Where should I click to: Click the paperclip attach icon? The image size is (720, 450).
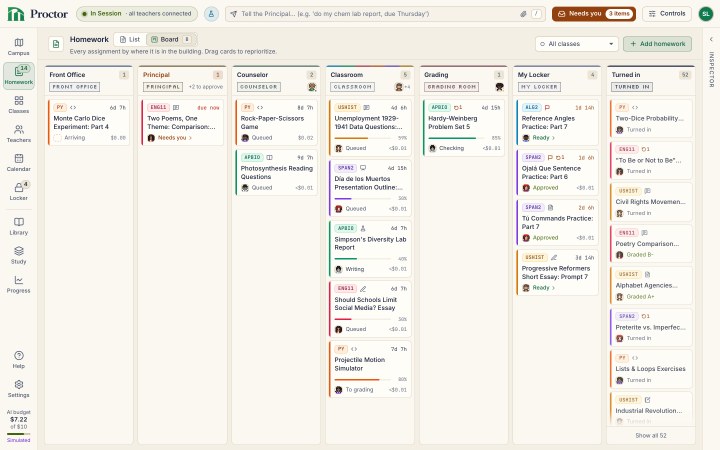pos(523,14)
